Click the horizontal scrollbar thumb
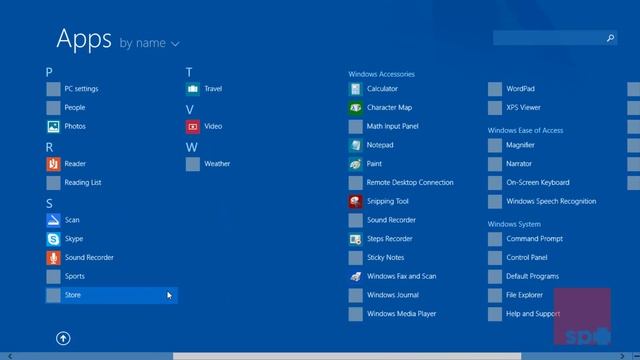Image resolution: width=640 pixels, height=360 pixels. pyautogui.click(x=347, y=356)
